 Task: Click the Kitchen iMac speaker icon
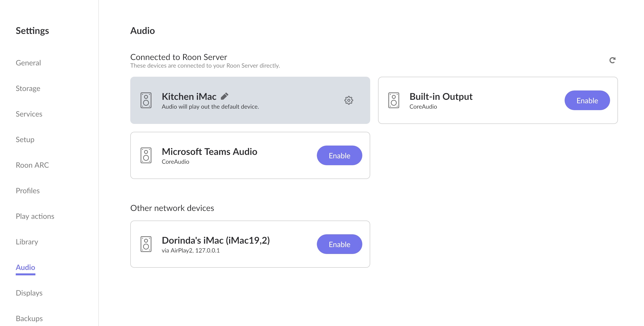pos(146,100)
